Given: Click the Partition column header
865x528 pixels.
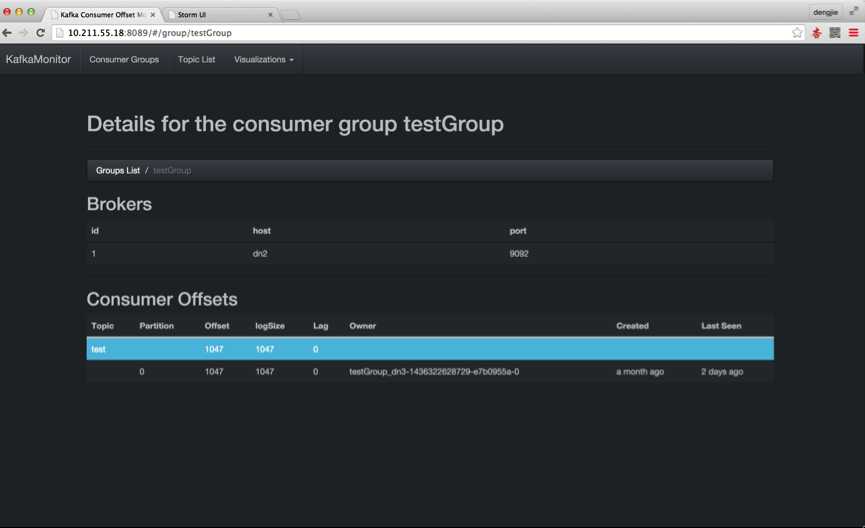Looking at the screenshot, I should coord(157,326).
